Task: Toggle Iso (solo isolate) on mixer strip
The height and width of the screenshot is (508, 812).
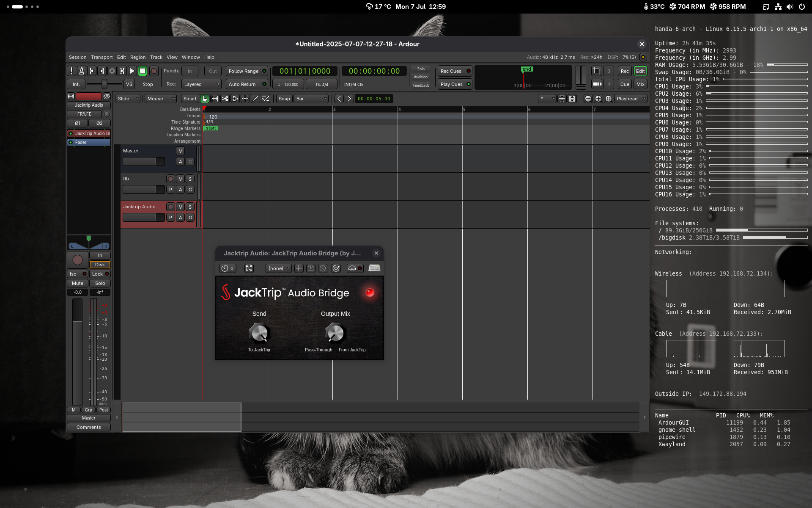Action: tap(77, 274)
